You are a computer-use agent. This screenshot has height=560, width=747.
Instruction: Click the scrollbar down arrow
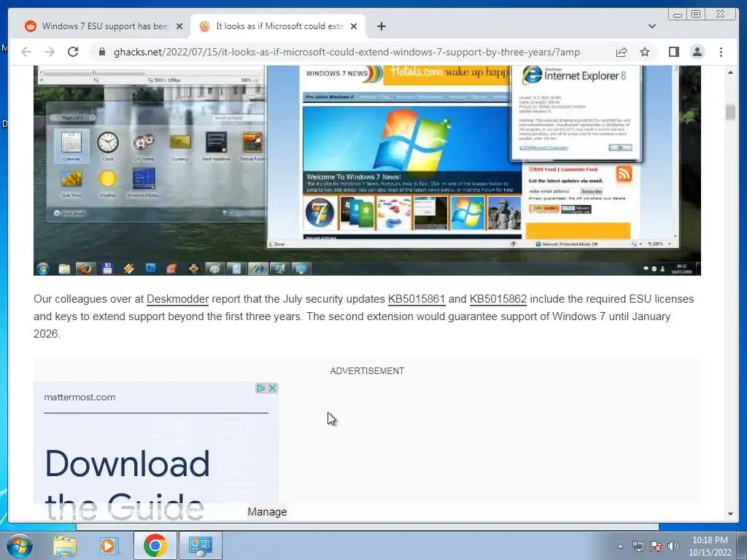730,514
